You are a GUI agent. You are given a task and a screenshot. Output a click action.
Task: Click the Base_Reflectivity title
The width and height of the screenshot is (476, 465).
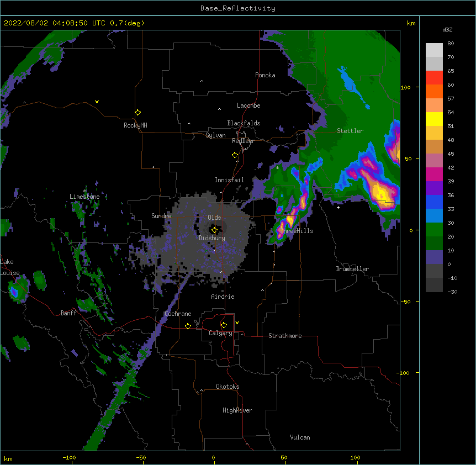point(238,8)
